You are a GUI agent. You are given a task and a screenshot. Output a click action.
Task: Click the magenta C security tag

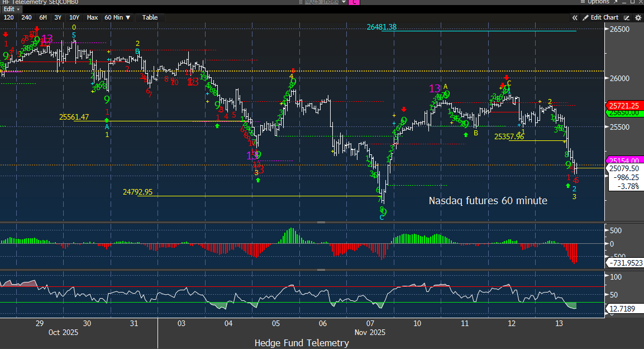pyautogui.click(x=354, y=2)
